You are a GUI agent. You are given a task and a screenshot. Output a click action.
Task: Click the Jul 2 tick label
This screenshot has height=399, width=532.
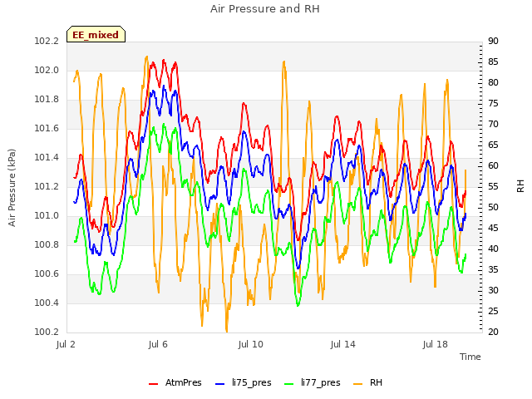66,345
